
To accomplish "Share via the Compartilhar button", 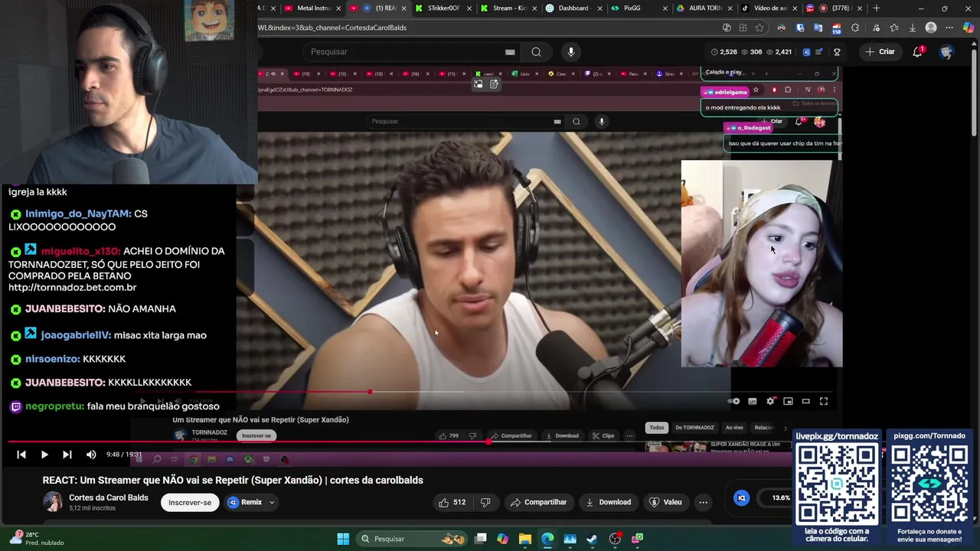I will pos(538,502).
